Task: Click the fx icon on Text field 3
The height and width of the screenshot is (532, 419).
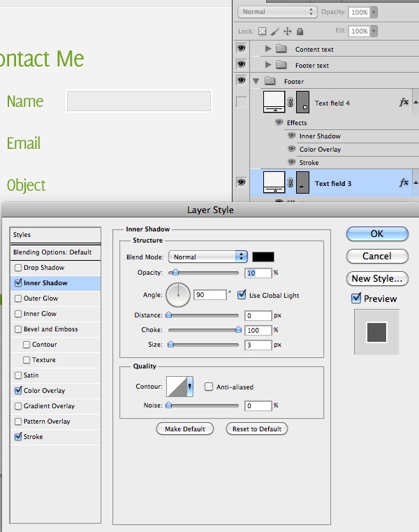Action: [404, 182]
